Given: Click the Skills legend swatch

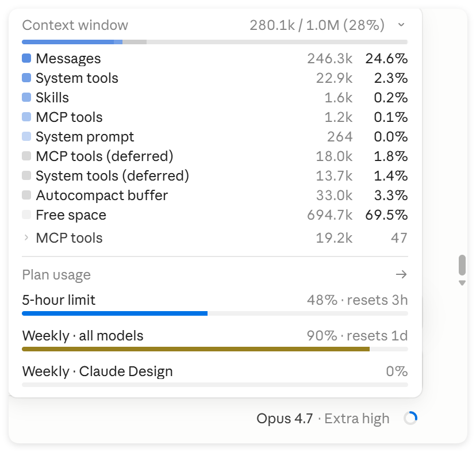Looking at the screenshot, I should pyautogui.click(x=26, y=97).
